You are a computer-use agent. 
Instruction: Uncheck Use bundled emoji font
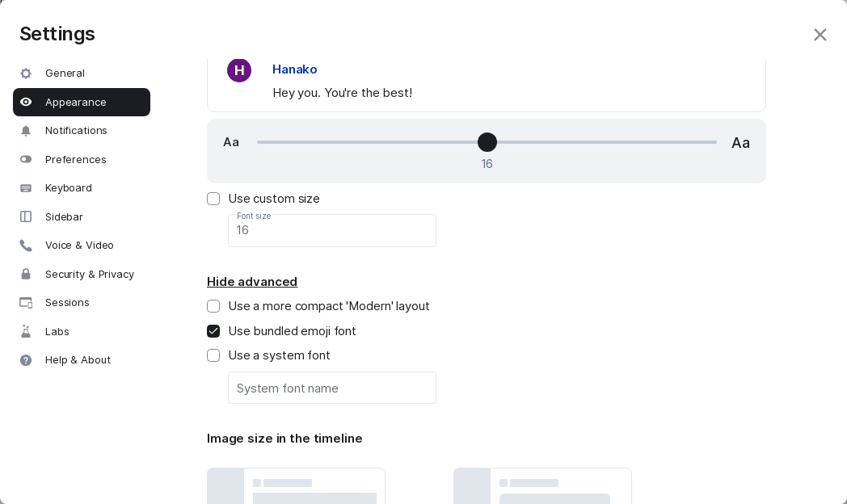tap(213, 331)
